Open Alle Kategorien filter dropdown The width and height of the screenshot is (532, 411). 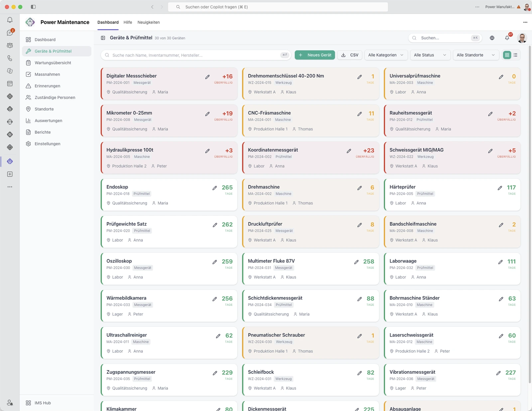point(386,55)
